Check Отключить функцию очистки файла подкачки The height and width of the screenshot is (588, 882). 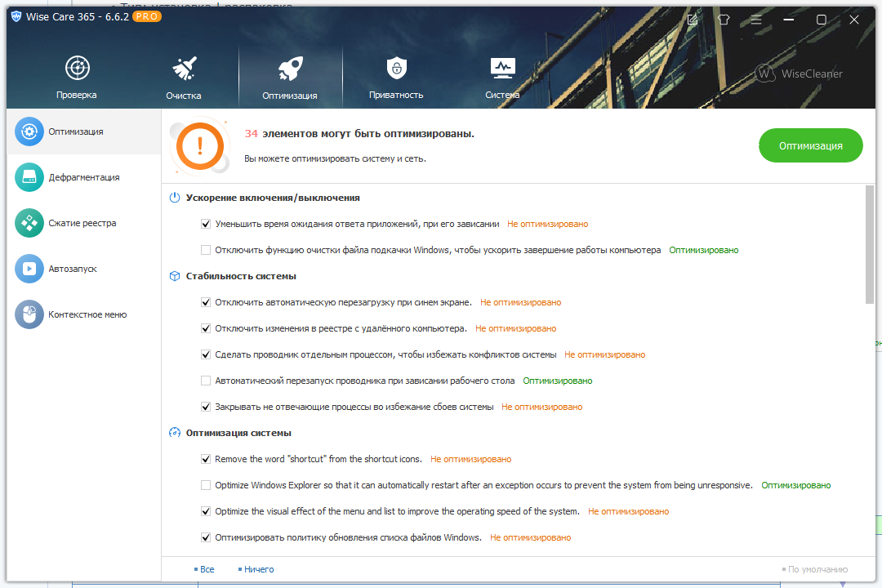[x=206, y=250]
